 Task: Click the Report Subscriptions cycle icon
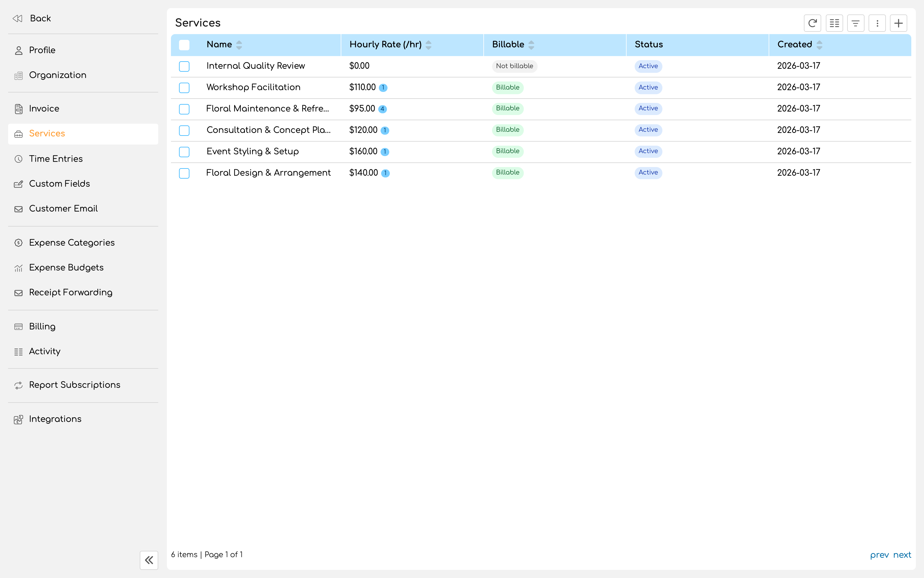point(18,385)
